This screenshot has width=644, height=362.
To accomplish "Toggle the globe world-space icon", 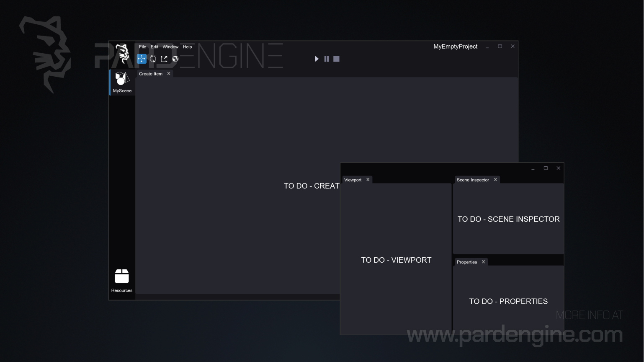I will pyautogui.click(x=175, y=59).
